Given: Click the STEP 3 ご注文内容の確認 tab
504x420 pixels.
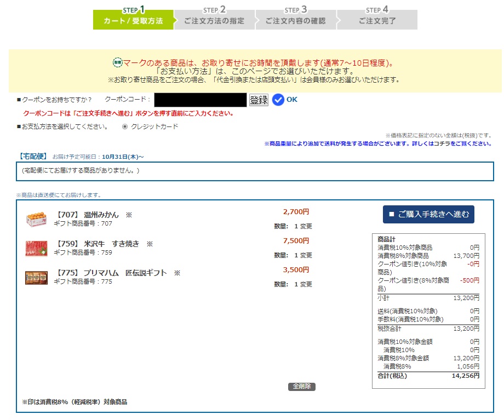Looking at the screenshot, I should [x=296, y=18].
